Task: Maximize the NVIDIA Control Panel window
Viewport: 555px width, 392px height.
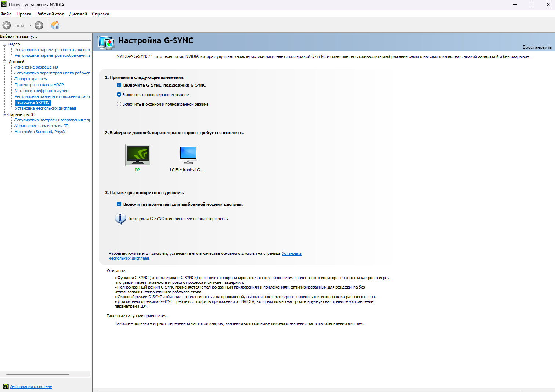Action: (x=532, y=4)
